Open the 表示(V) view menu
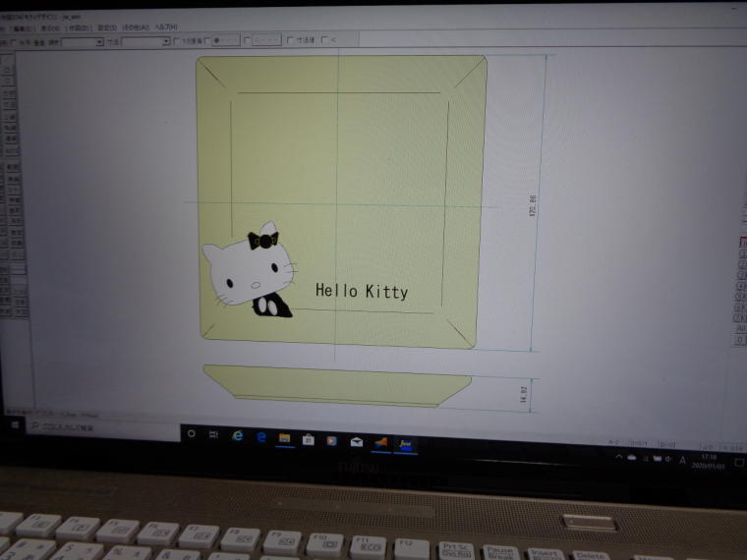 point(50,28)
